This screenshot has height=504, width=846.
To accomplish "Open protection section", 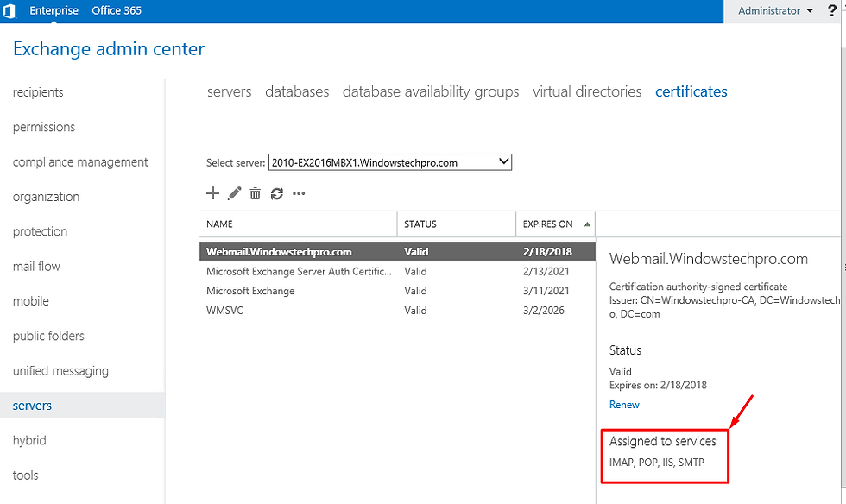I will pos(40,231).
